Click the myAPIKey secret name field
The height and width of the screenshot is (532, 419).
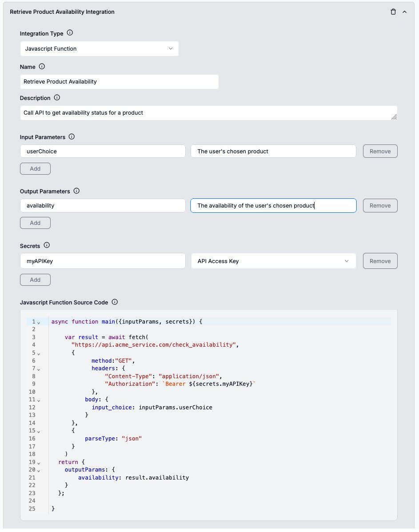tap(103, 261)
